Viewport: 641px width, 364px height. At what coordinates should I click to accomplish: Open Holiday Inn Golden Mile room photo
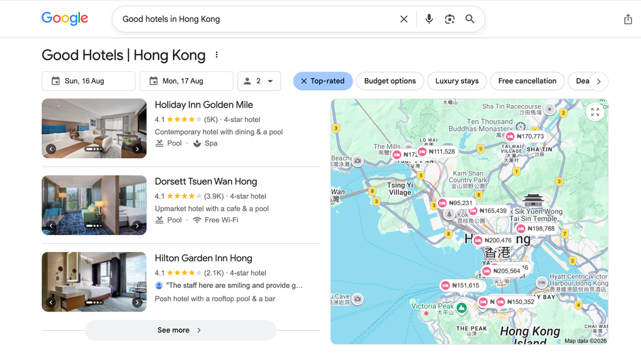coord(94,128)
